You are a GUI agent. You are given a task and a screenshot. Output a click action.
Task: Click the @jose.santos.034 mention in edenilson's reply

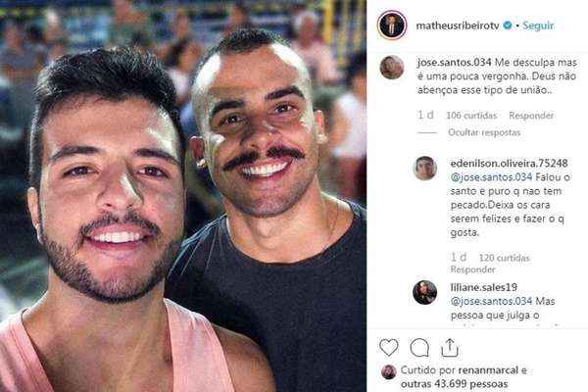[491, 177]
